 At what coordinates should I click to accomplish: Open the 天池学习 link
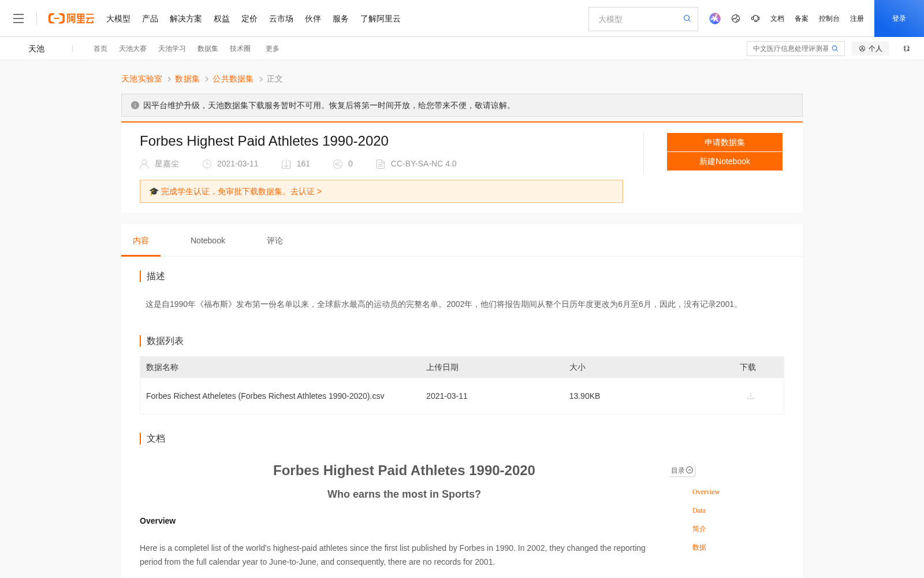pyautogui.click(x=172, y=49)
